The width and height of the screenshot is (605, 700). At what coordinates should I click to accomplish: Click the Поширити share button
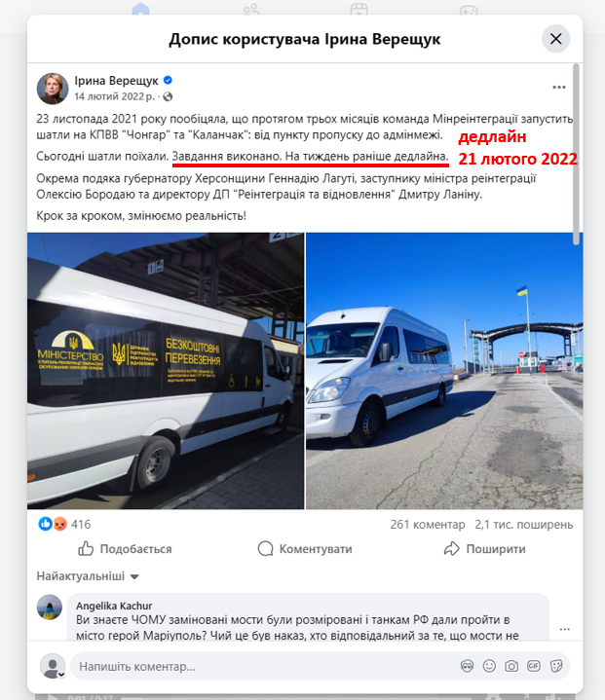point(485,549)
